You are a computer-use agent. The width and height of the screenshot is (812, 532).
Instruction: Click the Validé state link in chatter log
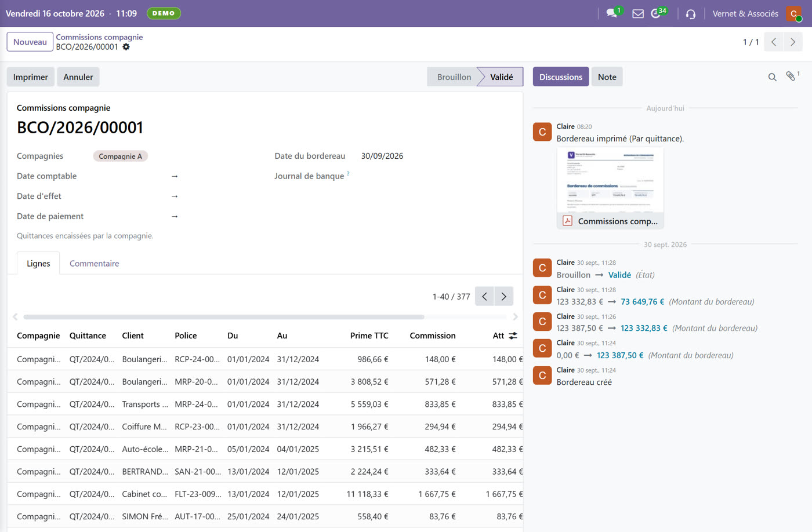point(619,275)
